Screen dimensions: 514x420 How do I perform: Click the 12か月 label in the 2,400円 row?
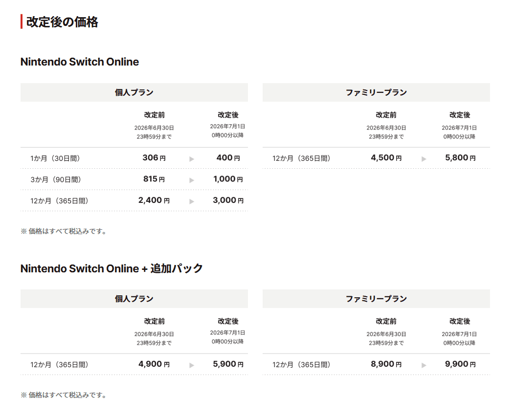click(59, 201)
